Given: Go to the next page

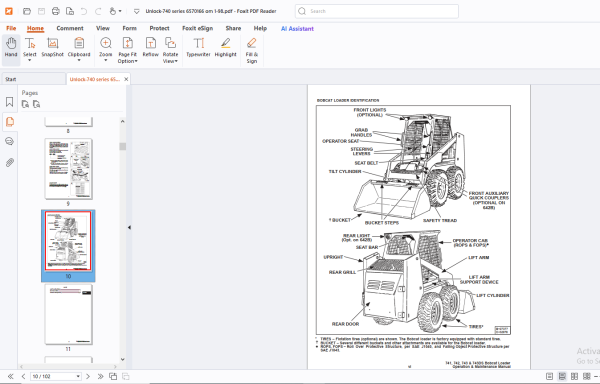Looking at the screenshot, I should pyautogui.click(x=88, y=376).
